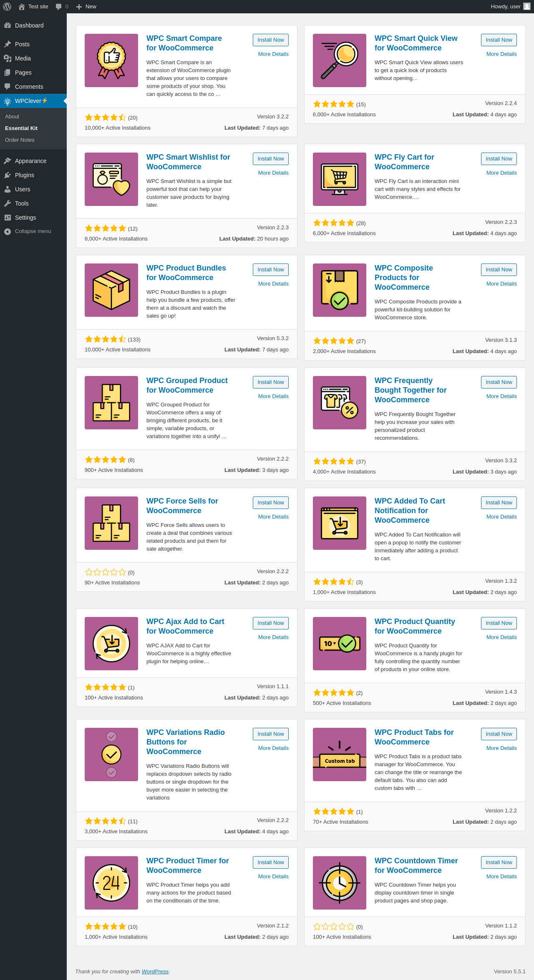This screenshot has height=980, width=534.
Task: Install WPC Countdown Timer plugin
Action: pos(499,862)
